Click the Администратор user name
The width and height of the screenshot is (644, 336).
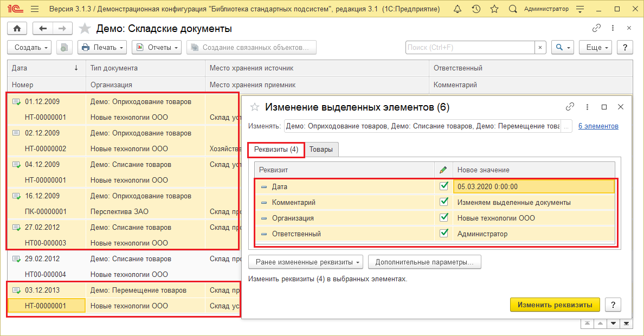tap(546, 9)
